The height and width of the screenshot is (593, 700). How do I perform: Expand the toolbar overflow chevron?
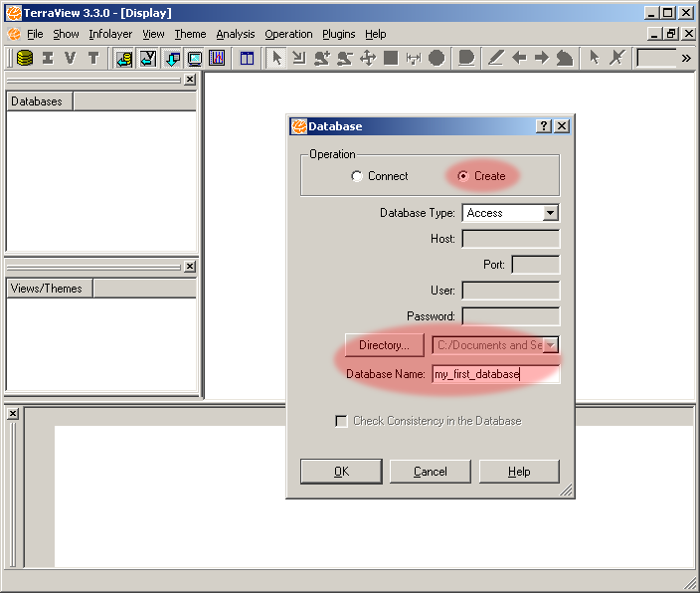[686, 58]
